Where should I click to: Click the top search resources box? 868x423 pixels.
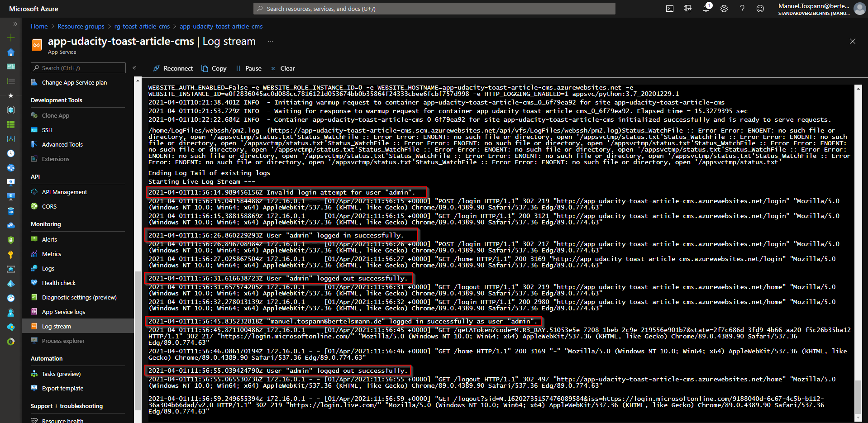click(434, 9)
